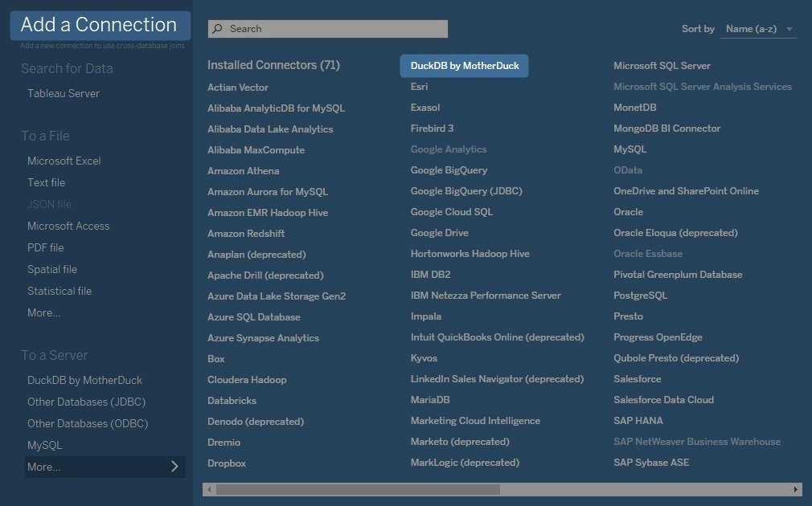Viewport: 812px width, 506px height.
Task: Select Azure SQL Database
Action: pos(254,317)
